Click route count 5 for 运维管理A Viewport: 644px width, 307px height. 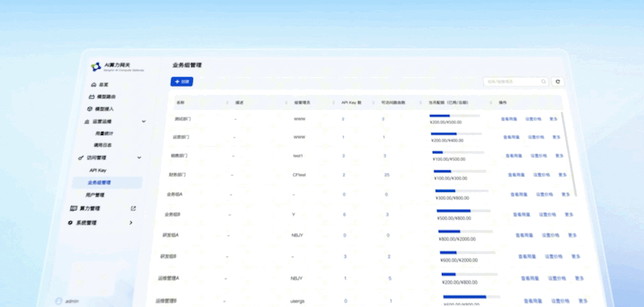(390, 278)
